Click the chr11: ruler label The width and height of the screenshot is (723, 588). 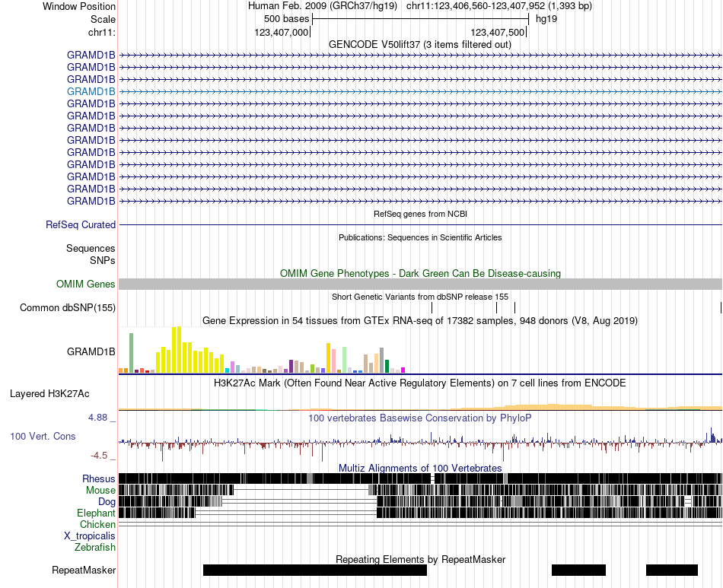click(x=102, y=32)
